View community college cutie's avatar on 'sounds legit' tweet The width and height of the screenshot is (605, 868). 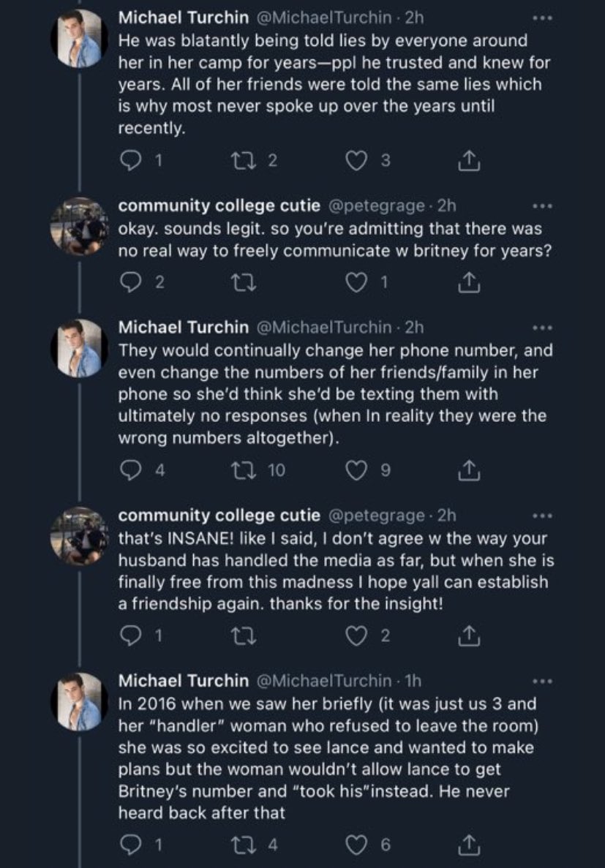click(x=79, y=224)
